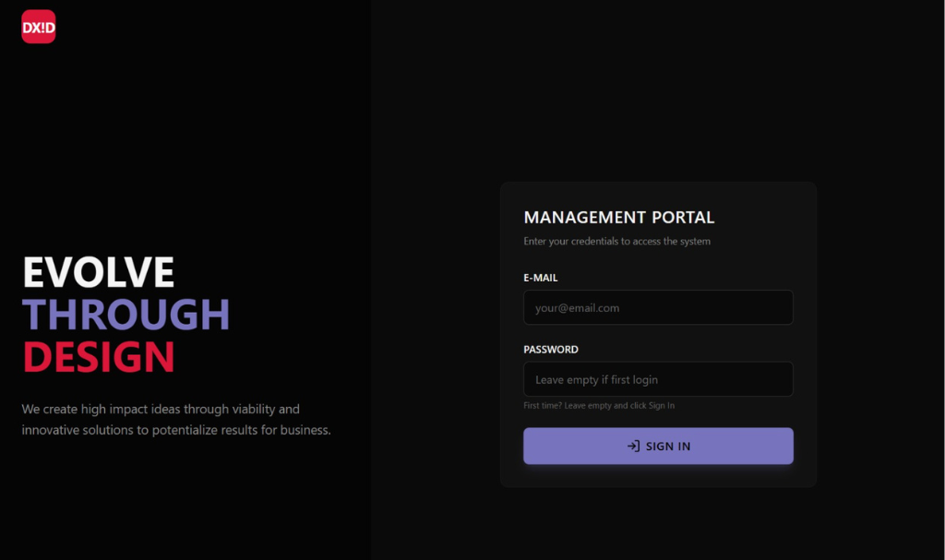Click the word 'business' in the tagline
945x560 pixels.
click(305, 430)
